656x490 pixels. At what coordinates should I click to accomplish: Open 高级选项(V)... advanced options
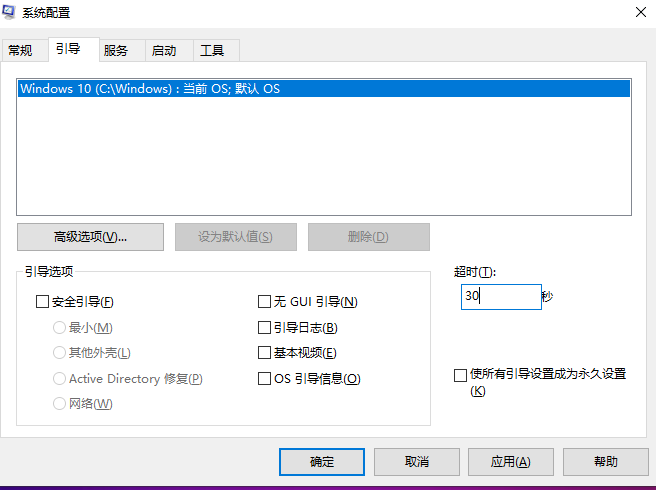(x=90, y=237)
